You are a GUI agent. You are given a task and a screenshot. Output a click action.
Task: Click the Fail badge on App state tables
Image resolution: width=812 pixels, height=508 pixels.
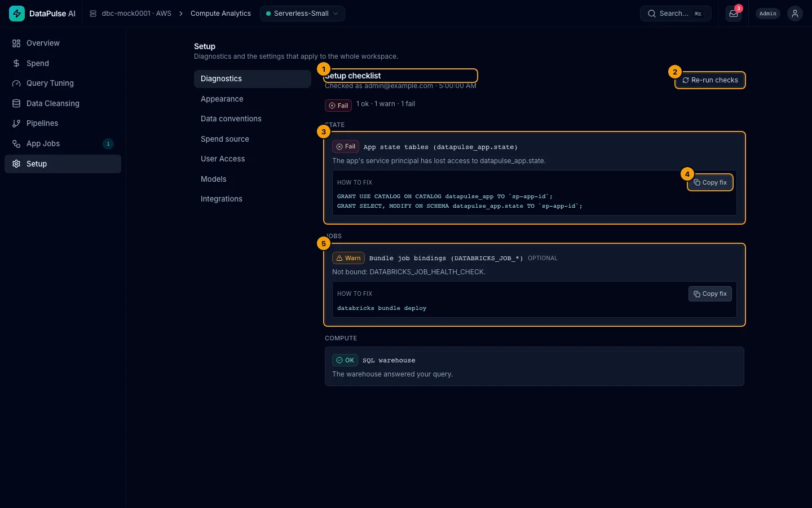point(346,147)
